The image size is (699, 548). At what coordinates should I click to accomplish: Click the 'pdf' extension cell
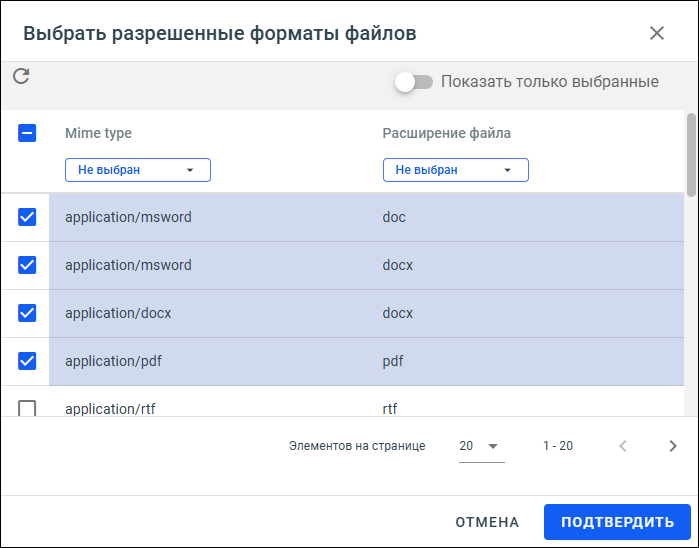(393, 361)
